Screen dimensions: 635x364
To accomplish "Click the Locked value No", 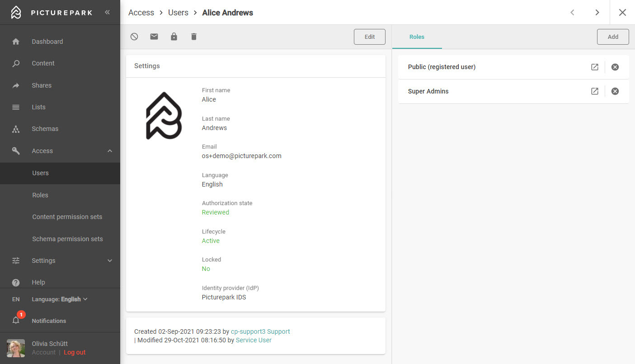I will point(206,269).
